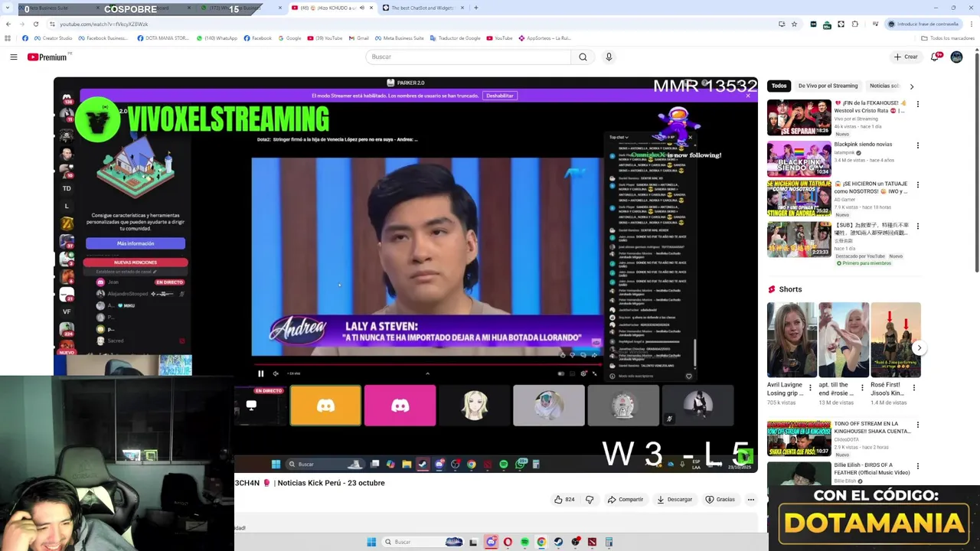Start voice search with the microphone

tap(609, 57)
